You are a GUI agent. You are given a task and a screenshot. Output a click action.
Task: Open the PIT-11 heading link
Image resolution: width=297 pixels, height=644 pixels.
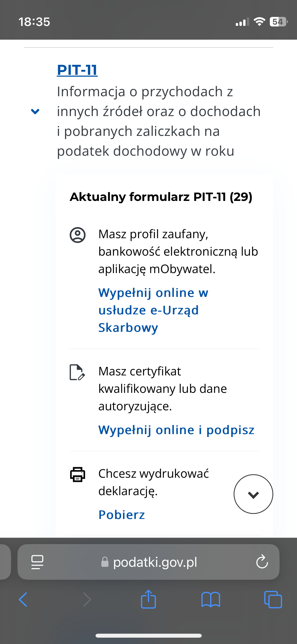(x=77, y=70)
